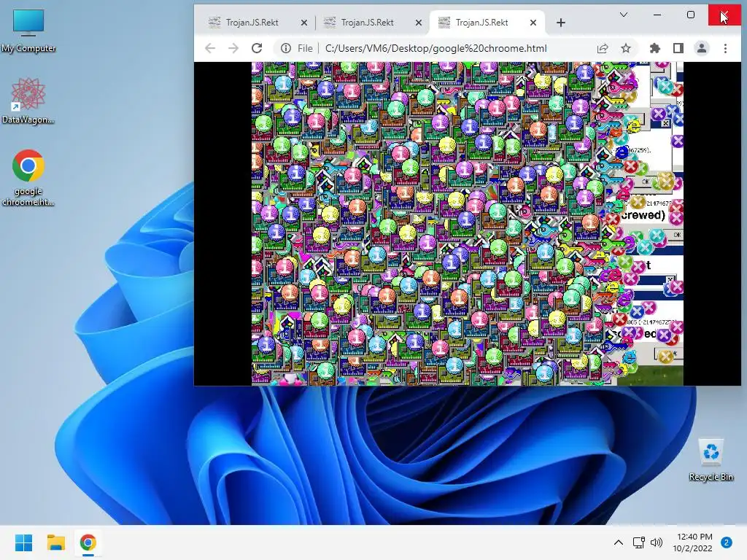Open the clock showing 12:40 PM
The width and height of the screenshot is (747, 560).
(693, 542)
